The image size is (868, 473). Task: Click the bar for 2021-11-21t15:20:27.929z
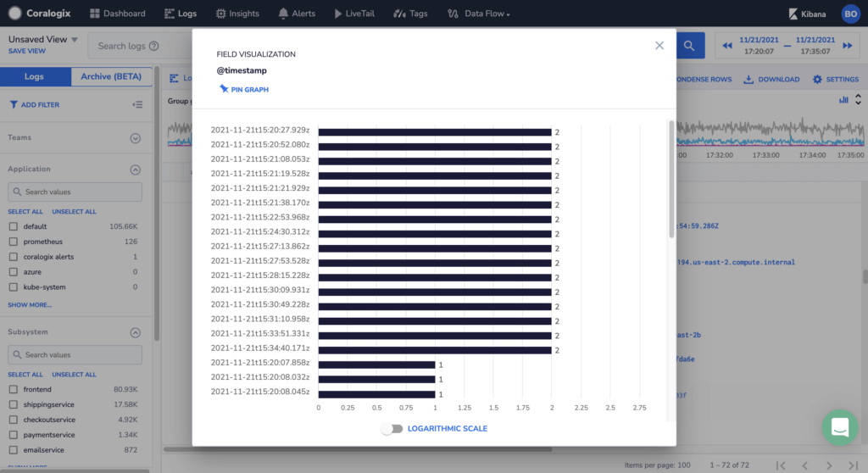tap(435, 132)
